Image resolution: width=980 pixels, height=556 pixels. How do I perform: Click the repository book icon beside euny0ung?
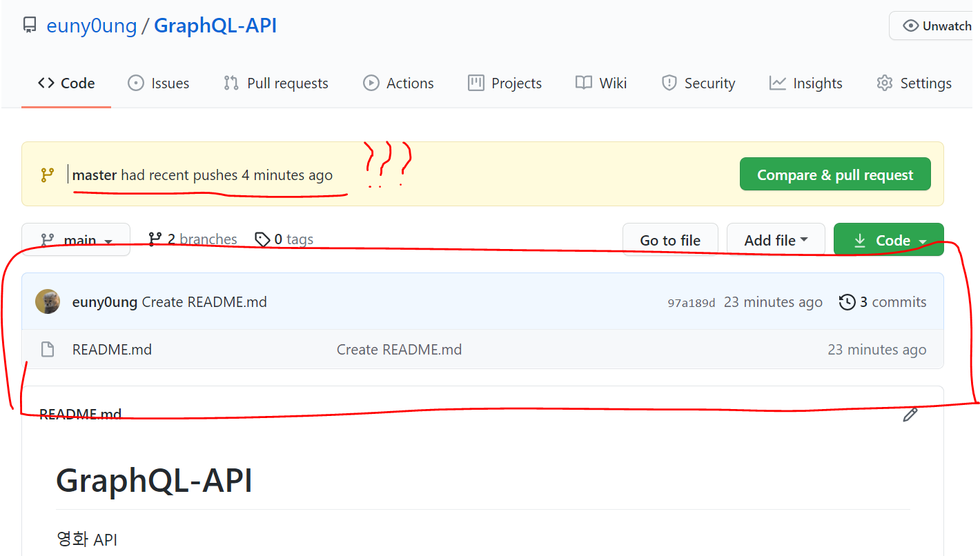[29, 26]
